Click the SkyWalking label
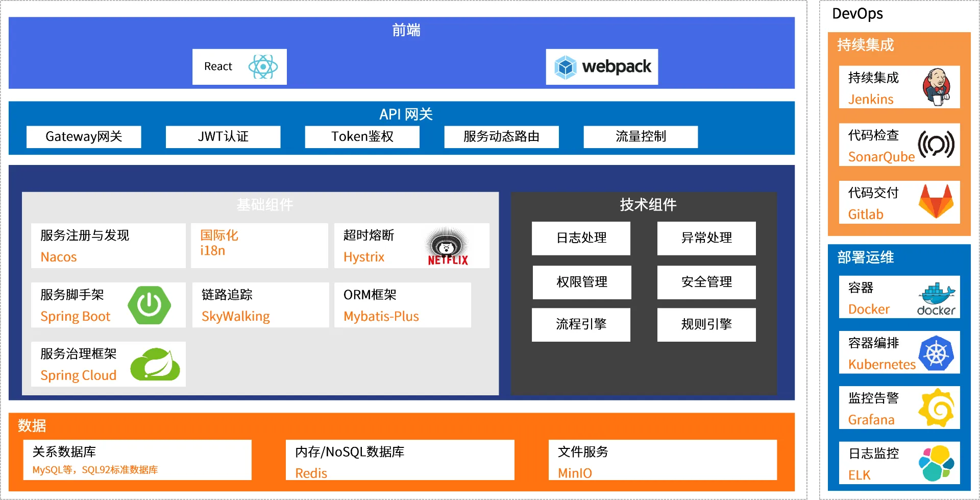The height and width of the screenshot is (500, 980). (236, 317)
